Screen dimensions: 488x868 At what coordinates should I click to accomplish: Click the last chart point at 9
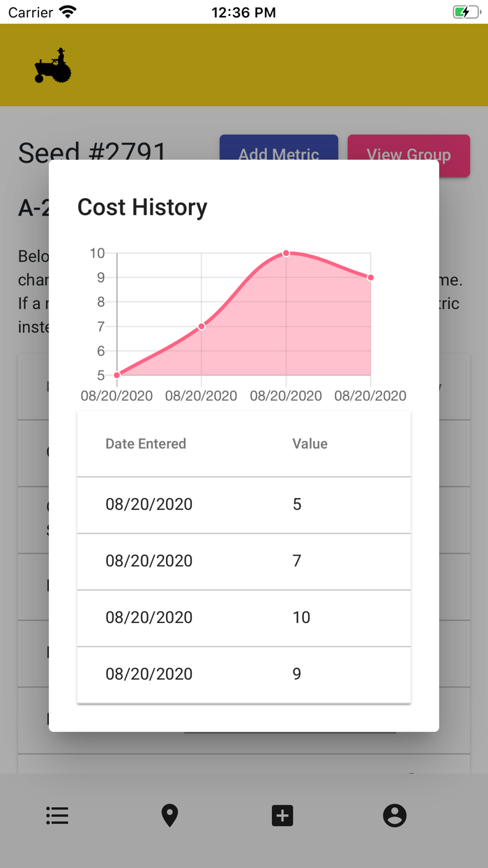click(x=370, y=278)
